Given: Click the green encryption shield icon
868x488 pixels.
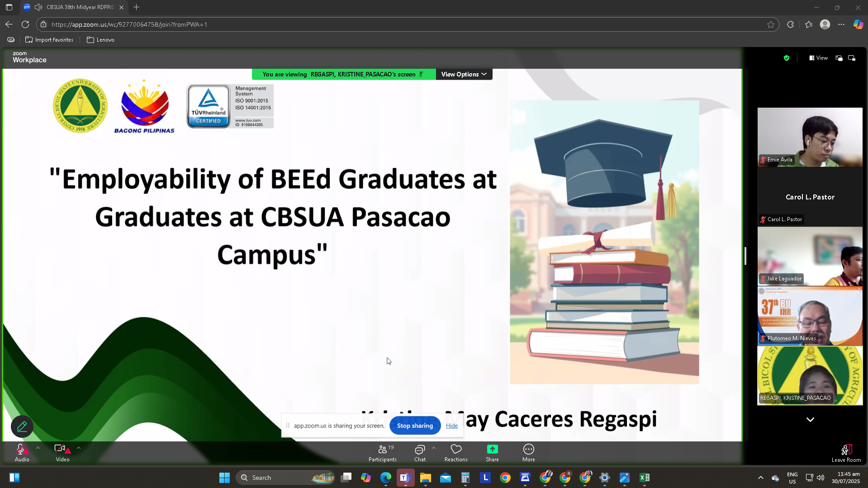Looking at the screenshot, I should tap(787, 58).
